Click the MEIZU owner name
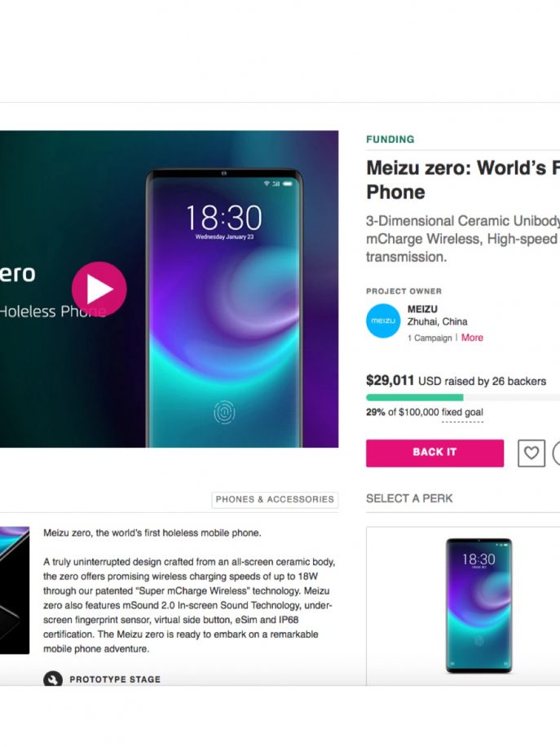The height and width of the screenshot is (747, 560). point(422,309)
